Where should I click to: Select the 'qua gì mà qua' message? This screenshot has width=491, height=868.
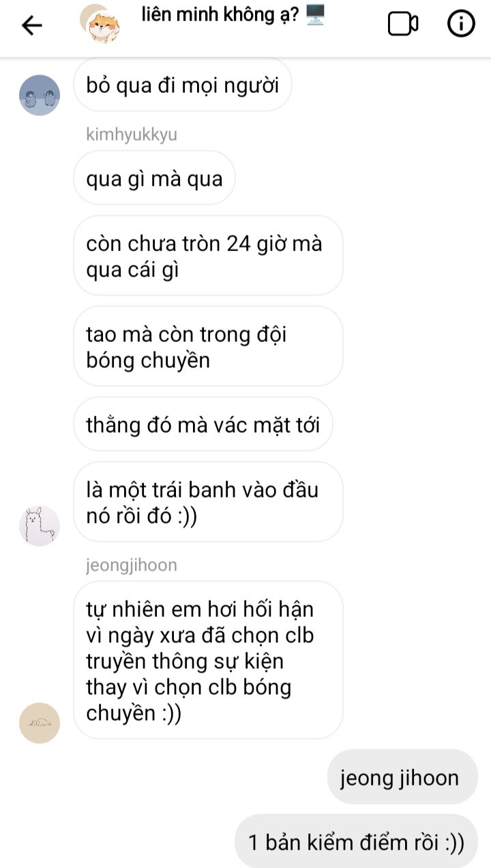pos(154,179)
